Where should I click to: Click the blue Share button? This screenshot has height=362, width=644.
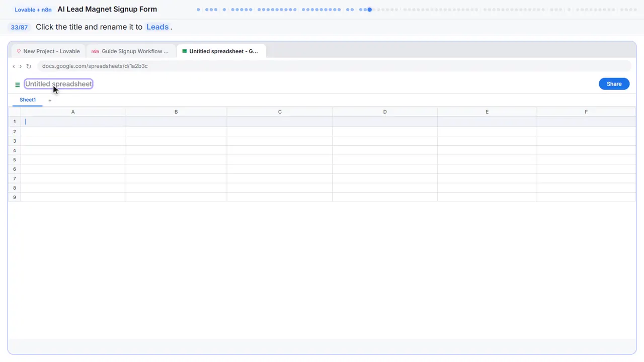[x=614, y=84]
